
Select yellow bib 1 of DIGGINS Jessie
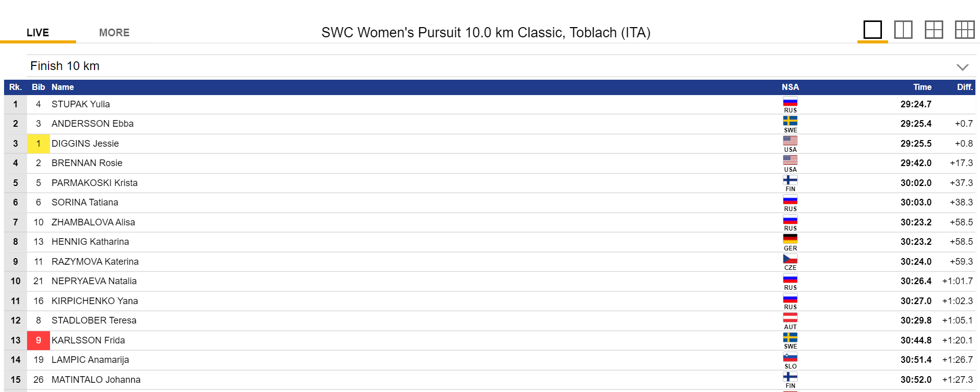38,144
